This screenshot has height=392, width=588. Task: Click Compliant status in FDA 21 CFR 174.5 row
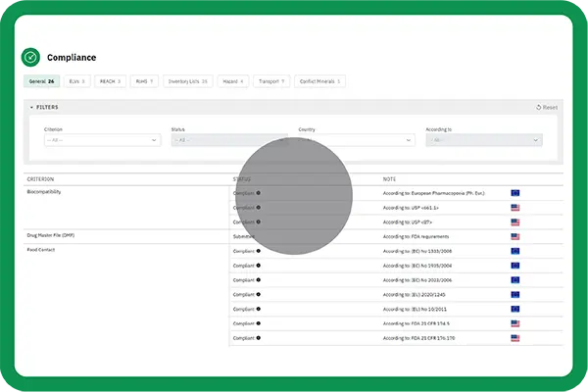point(244,323)
